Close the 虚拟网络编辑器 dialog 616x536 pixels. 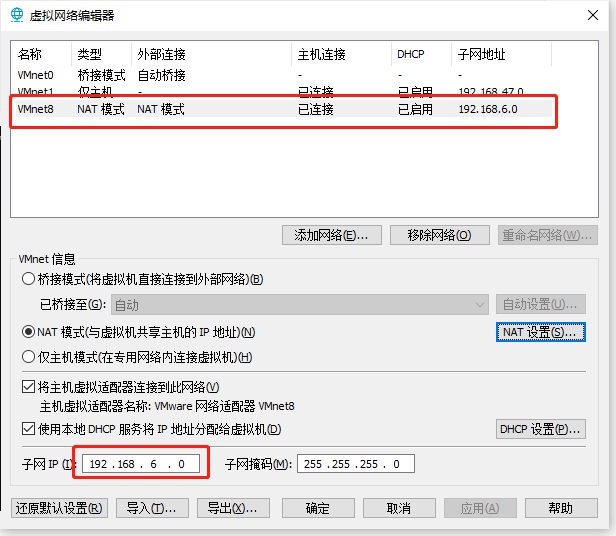pyautogui.click(x=593, y=15)
